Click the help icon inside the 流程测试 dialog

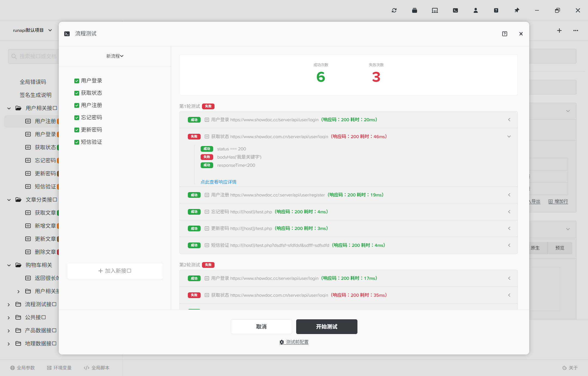click(x=504, y=34)
